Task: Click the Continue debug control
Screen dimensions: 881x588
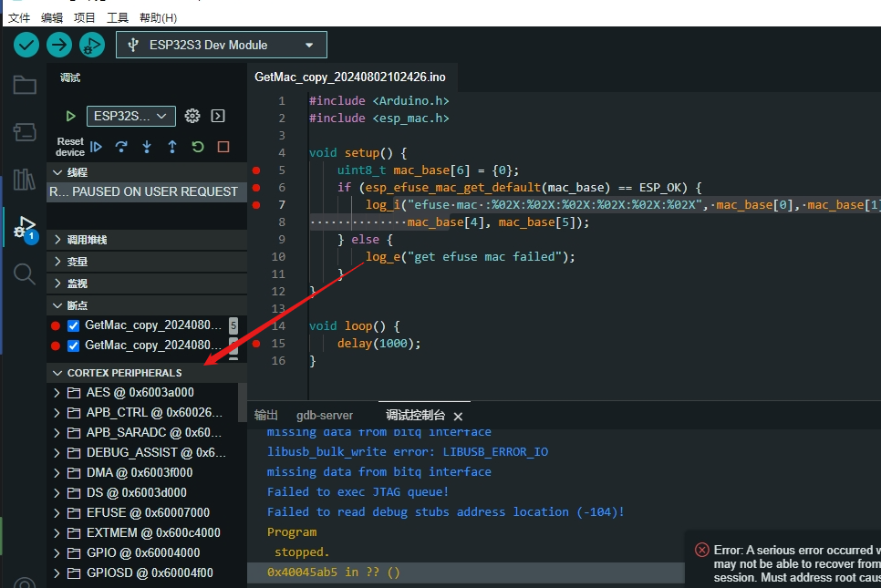Action: (x=96, y=147)
